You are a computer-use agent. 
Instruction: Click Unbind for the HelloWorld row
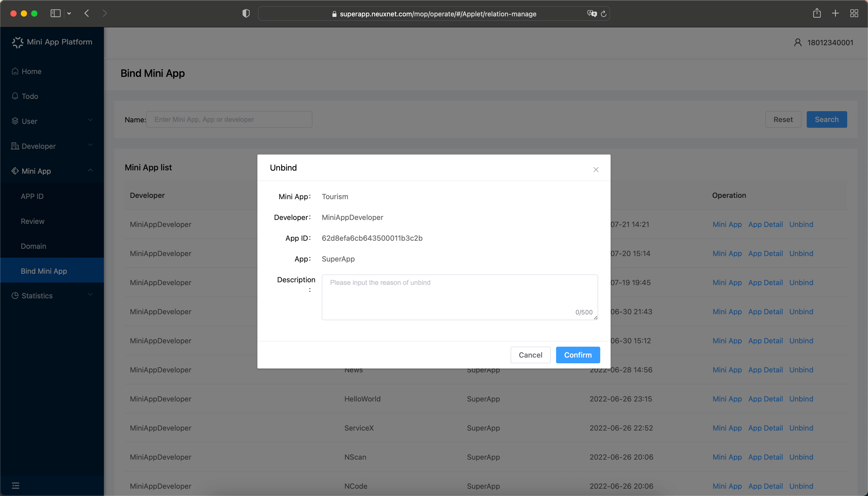click(801, 399)
